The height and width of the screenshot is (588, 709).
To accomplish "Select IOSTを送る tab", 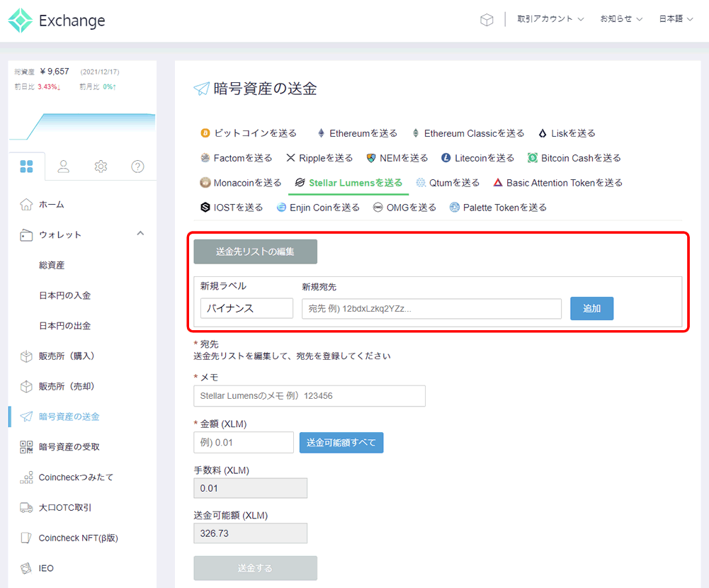I will (x=232, y=208).
